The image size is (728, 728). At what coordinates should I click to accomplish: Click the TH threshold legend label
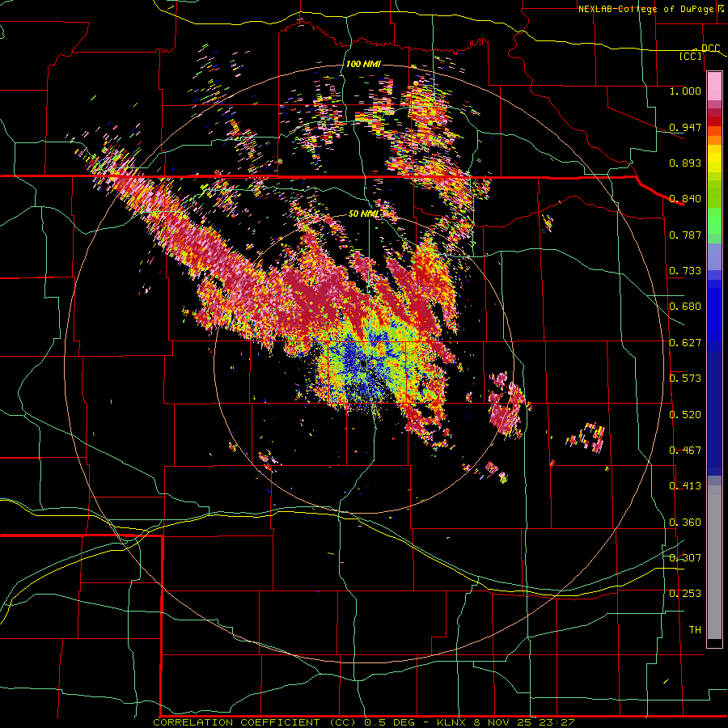[695, 630]
